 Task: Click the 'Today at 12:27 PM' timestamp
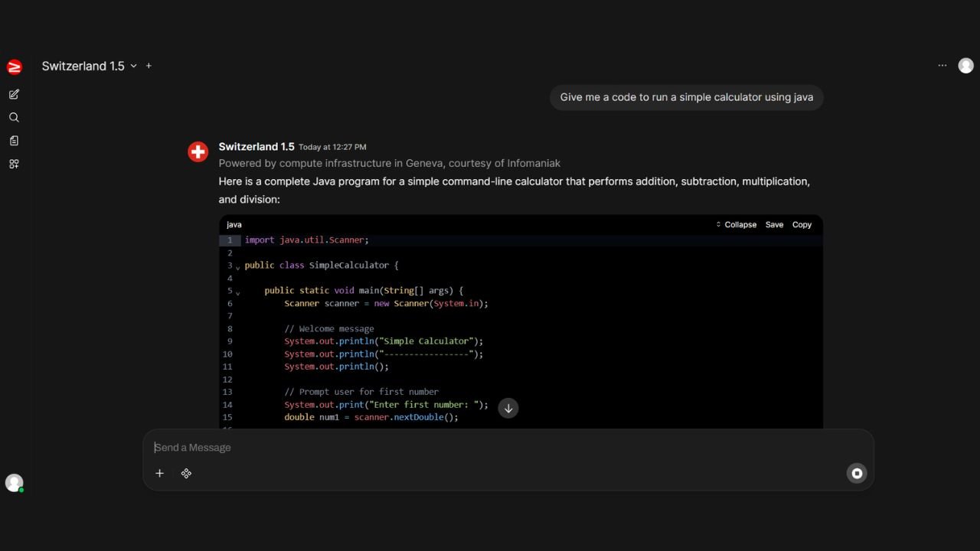(332, 147)
